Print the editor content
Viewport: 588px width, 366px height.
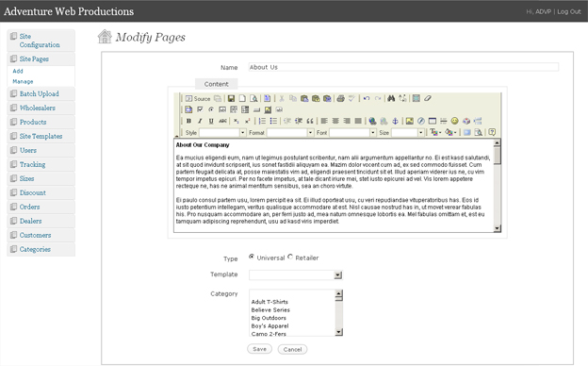pyautogui.click(x=340, y=98)
